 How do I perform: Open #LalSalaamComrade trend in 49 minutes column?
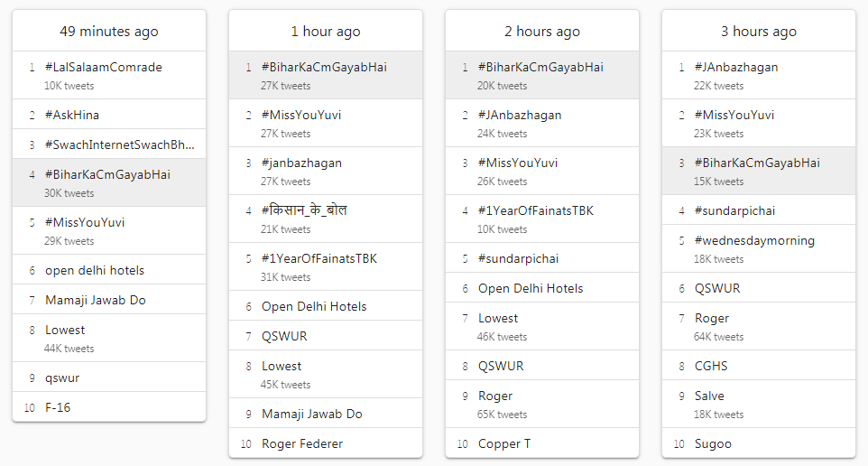click(x=109, y=75)
